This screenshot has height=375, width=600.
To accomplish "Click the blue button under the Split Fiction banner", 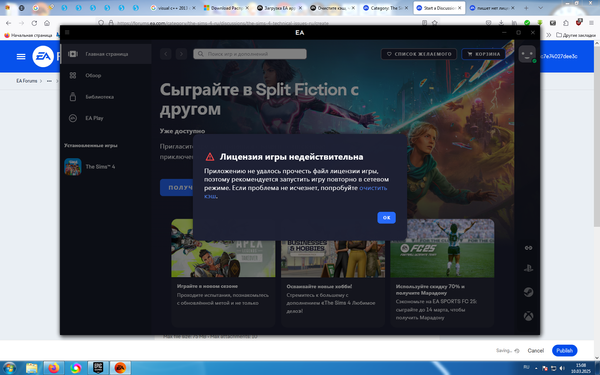I will pyautogui.click(x=177, y=188).
